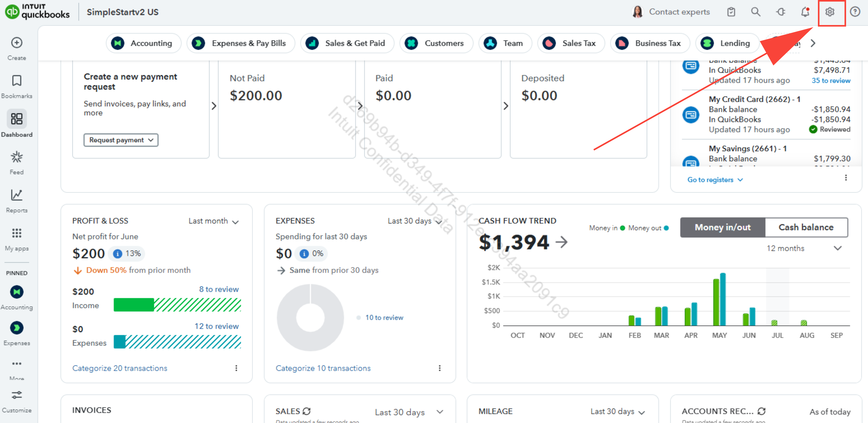Open the Settings gear icon
Viewport: 868px width, 423px height.
click(830, 12)
